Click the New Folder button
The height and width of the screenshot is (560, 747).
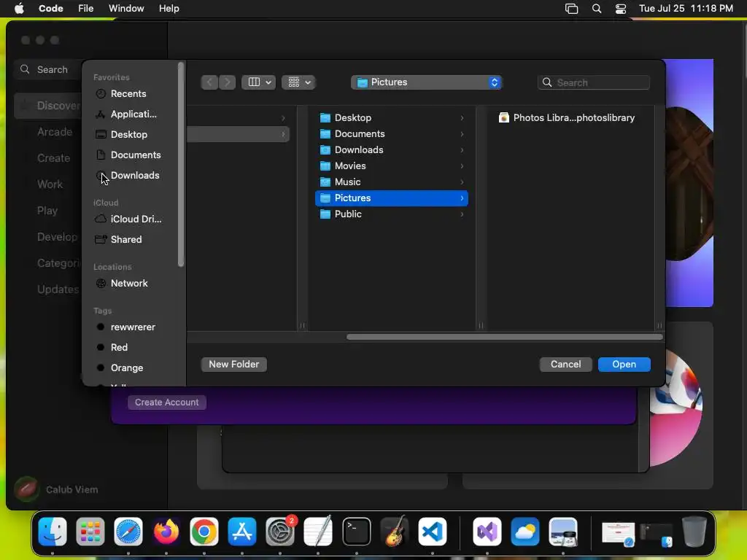coord(234,365)
